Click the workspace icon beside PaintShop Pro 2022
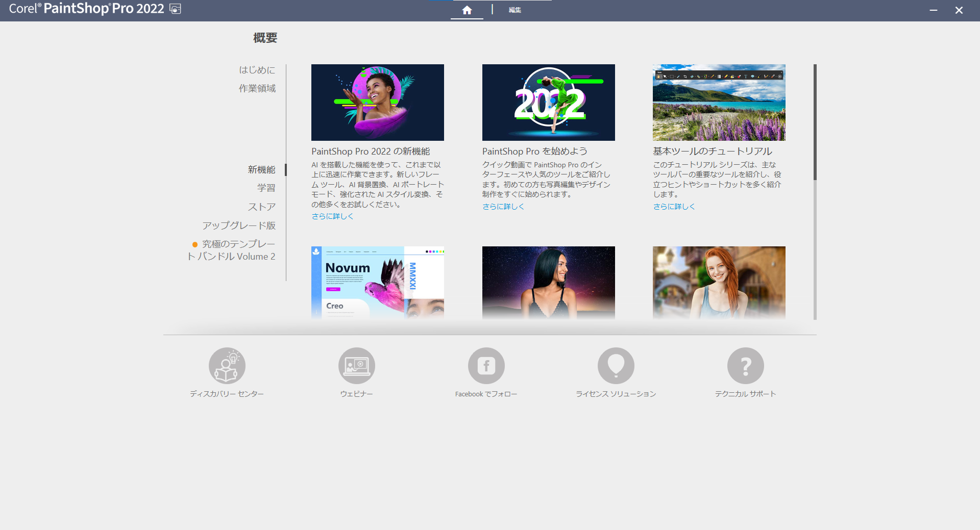The image size is (980, 530). pyautogui.click(x=175, y=9)
